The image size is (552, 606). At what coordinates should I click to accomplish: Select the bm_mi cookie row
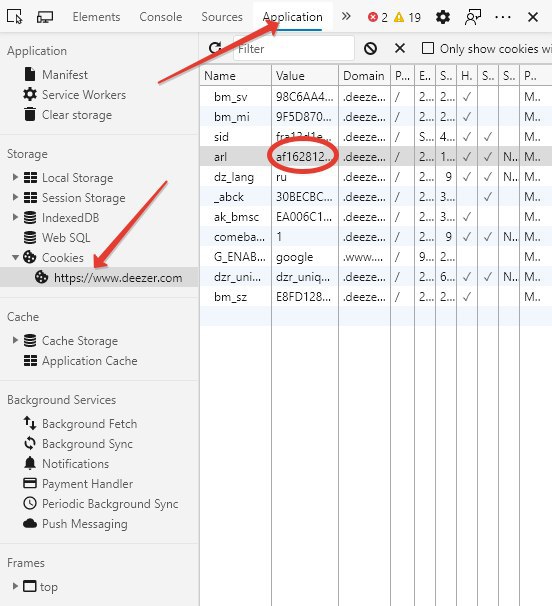[x=376, y=117]
